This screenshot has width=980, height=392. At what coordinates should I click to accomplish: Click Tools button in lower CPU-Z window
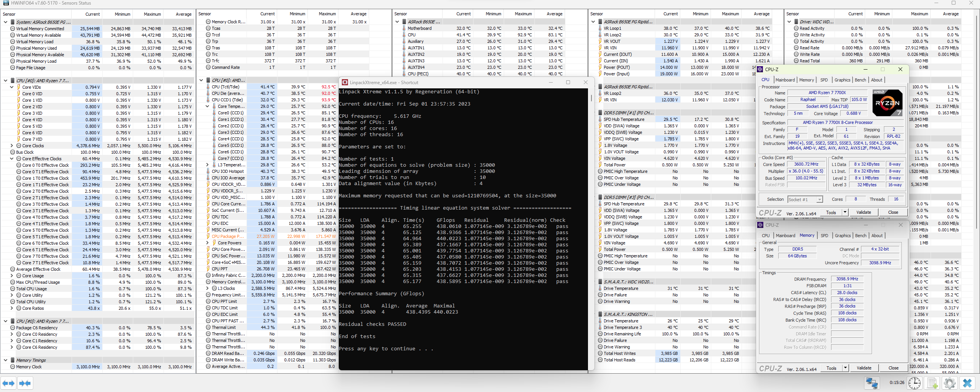click(x=831, y=368)
